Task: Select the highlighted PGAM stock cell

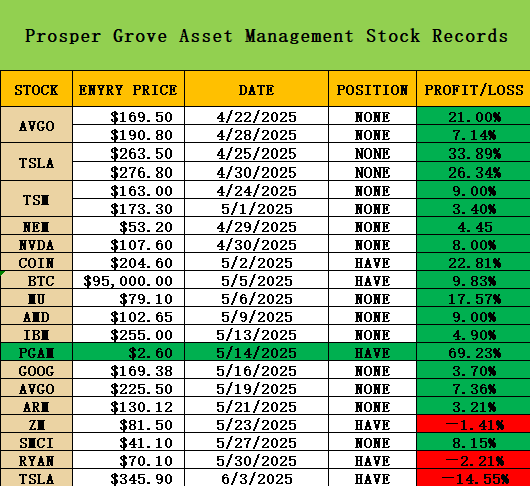Action: pyautogui.click(x=36, y=352)
